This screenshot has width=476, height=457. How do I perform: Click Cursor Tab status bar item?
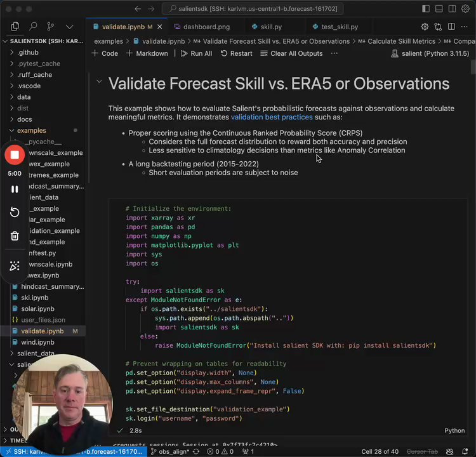(422, 451)
